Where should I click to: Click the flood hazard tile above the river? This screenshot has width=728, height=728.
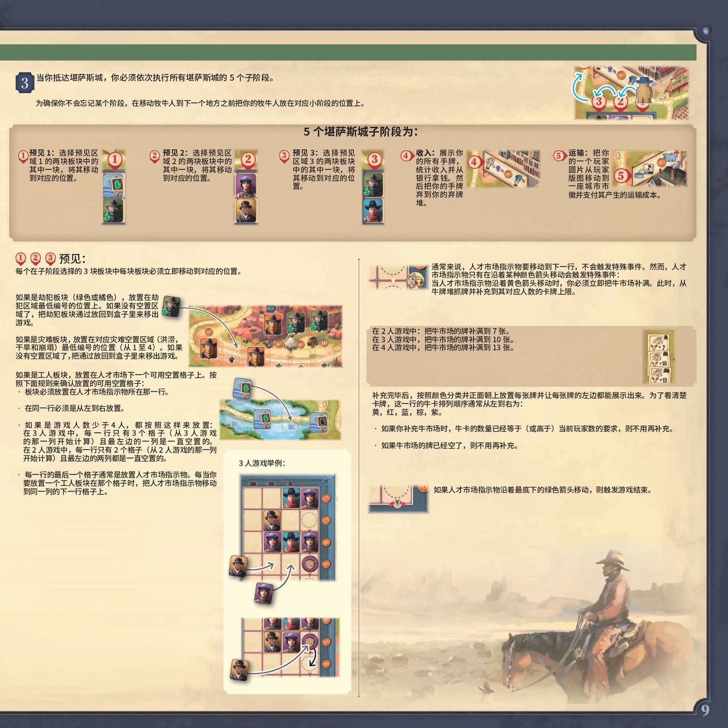[x=243, y=389]
